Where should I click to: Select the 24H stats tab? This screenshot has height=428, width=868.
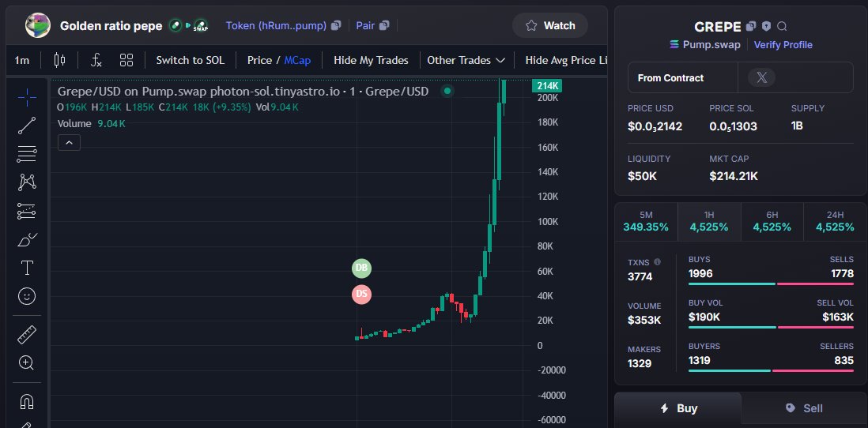[836, 222]
